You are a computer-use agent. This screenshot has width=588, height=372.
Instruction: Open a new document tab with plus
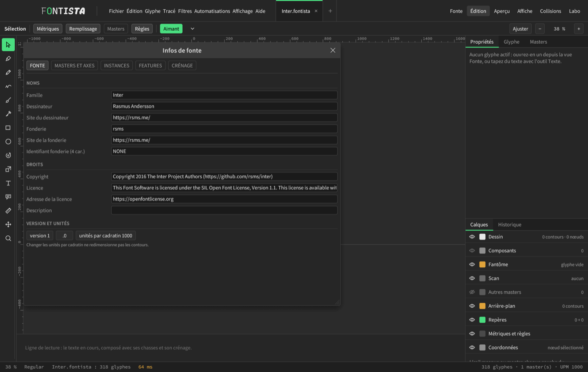330,11
